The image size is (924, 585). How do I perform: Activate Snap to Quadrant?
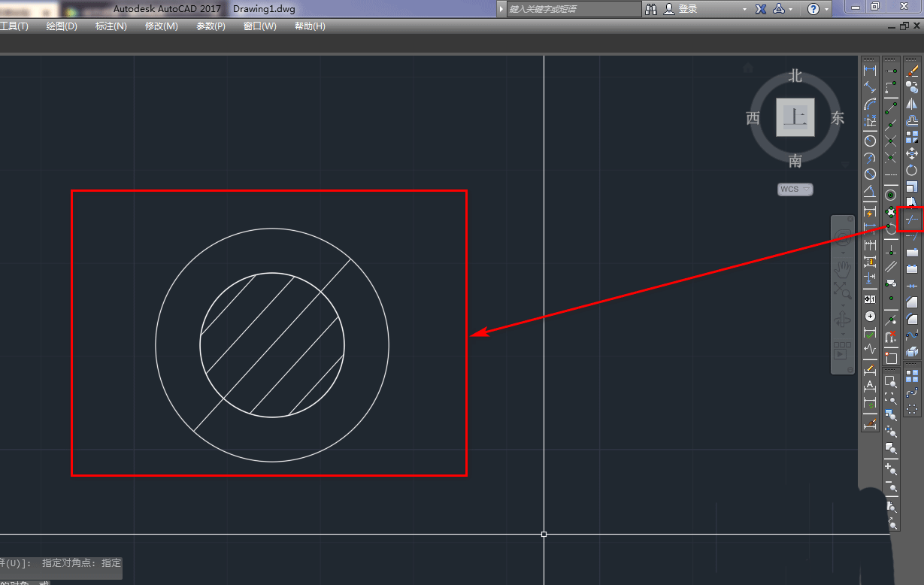[891, 212]
